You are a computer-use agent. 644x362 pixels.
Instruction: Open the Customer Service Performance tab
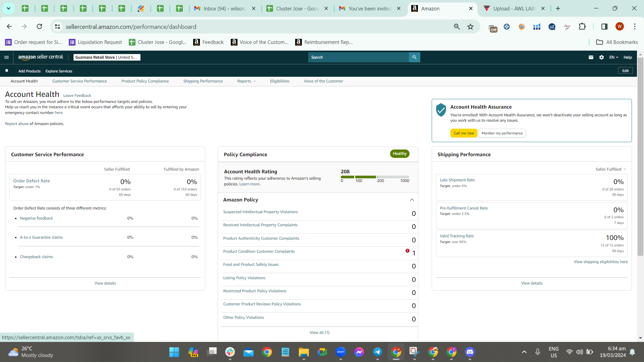79,81
